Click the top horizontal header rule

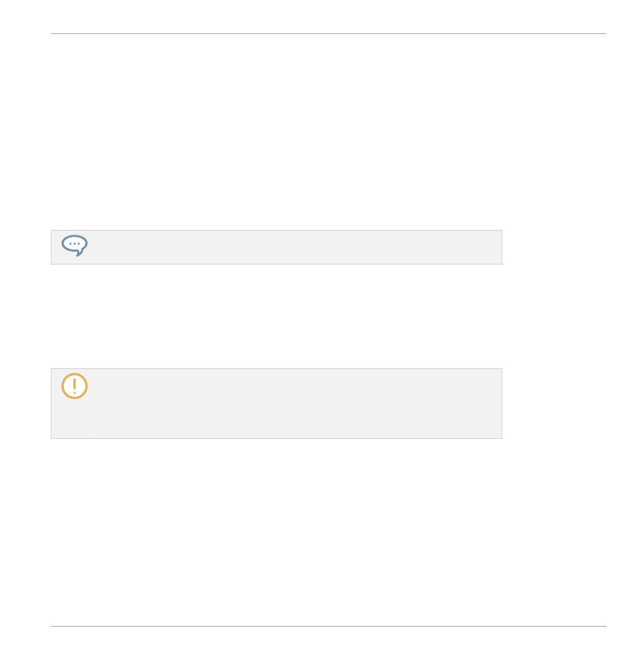coord(329,33)
